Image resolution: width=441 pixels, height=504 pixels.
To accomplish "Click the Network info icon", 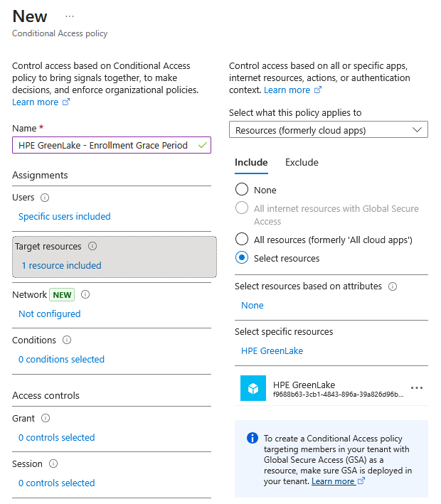I will (85, 294).
